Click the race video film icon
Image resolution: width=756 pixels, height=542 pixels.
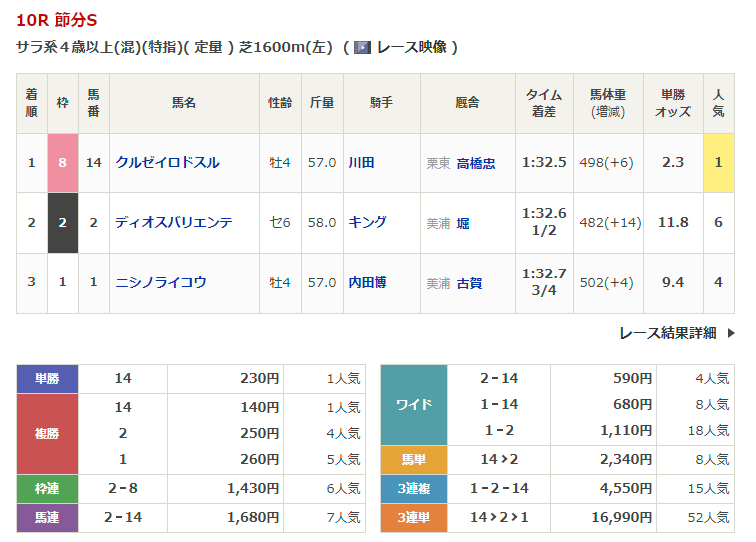point(362,47)
